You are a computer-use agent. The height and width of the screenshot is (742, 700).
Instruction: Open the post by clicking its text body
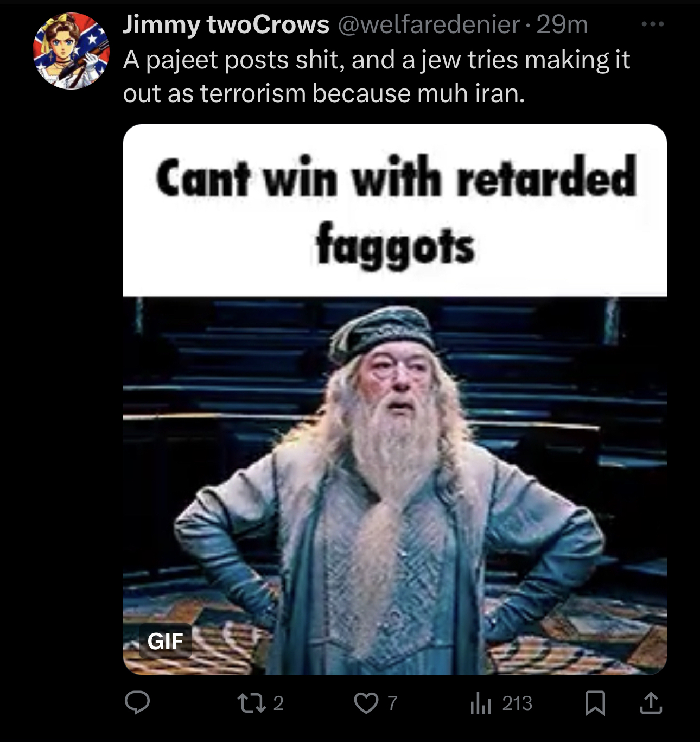click(377, 77)
